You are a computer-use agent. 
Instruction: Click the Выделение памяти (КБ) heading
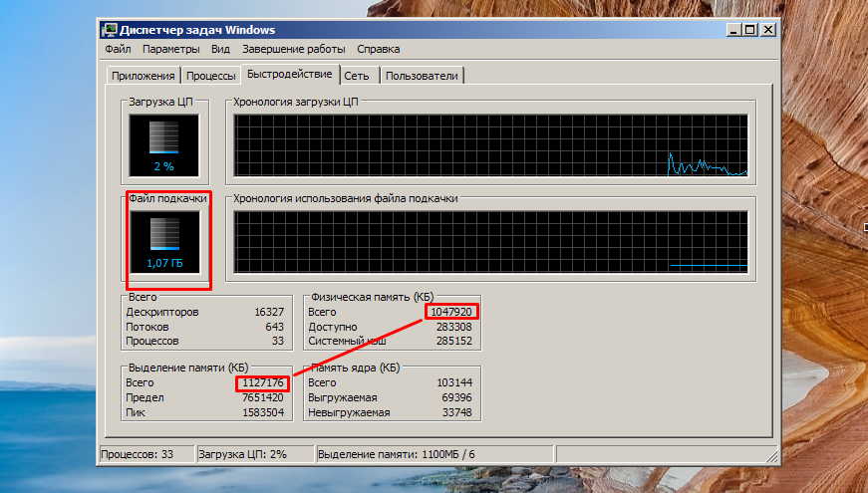(x=188, y=368)
